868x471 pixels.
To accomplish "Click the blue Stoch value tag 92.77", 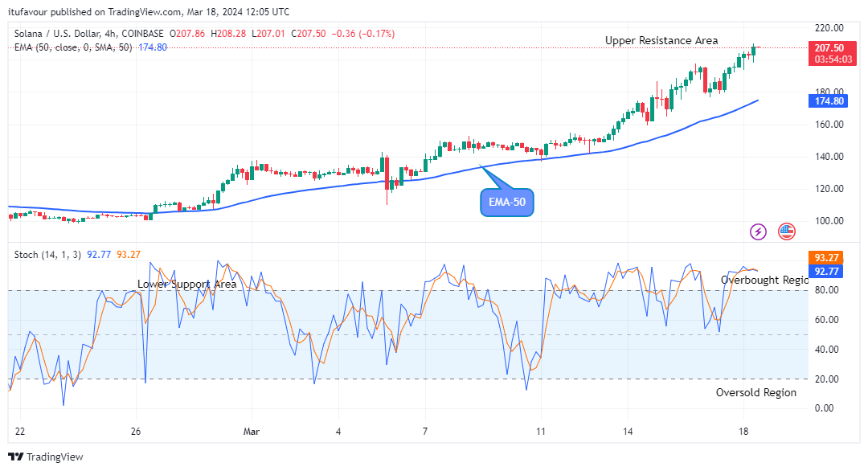I will pyautogui.click(x=826, y=271).
